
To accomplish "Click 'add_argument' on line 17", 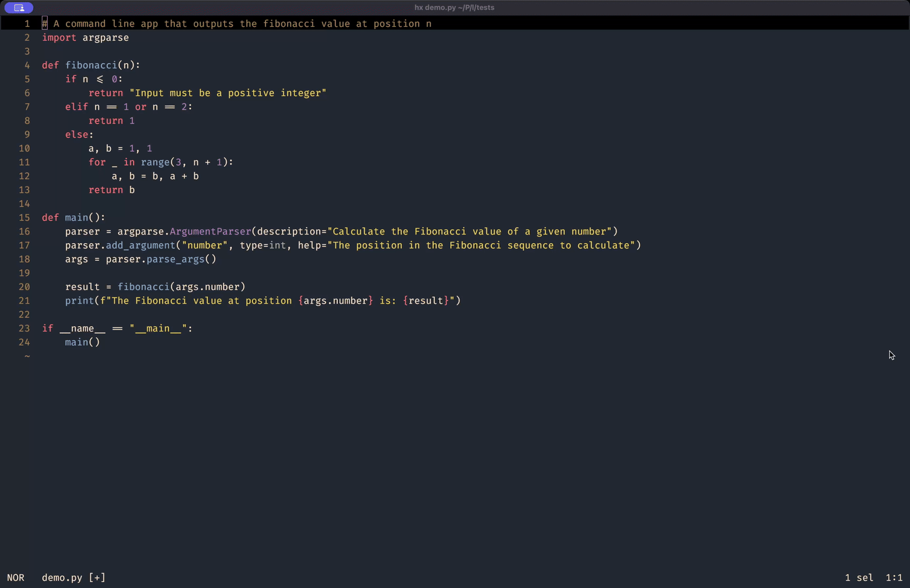I will pyautogui.click(x=141, y=246).
